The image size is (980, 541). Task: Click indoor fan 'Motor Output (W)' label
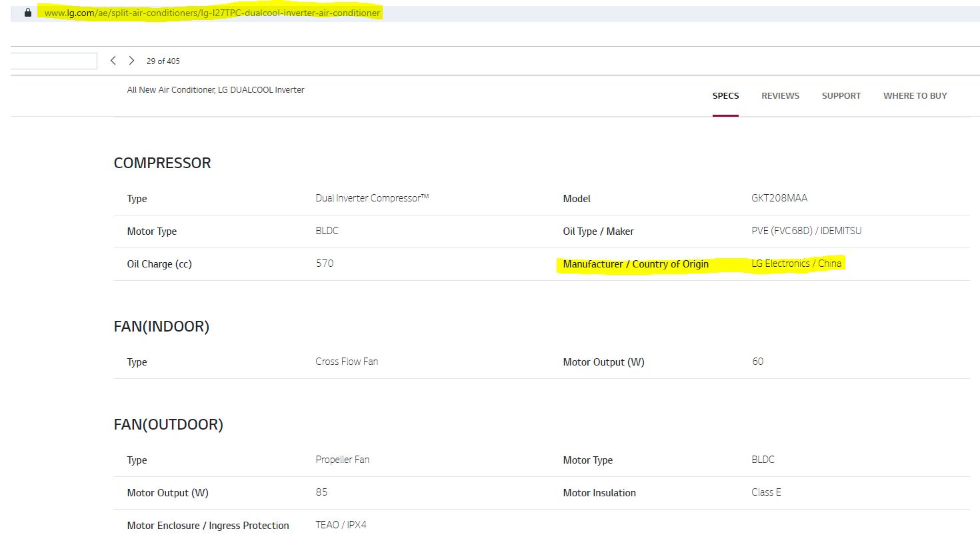click(603, 362)
